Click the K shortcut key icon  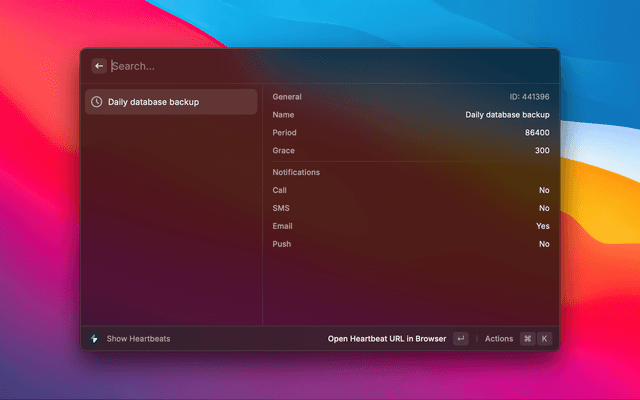[544, 339]
